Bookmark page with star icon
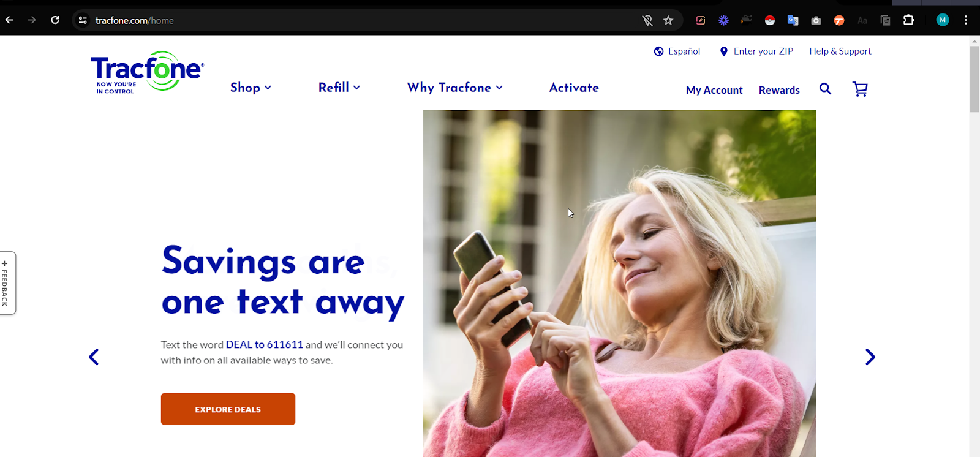 [x=668, y=20]
